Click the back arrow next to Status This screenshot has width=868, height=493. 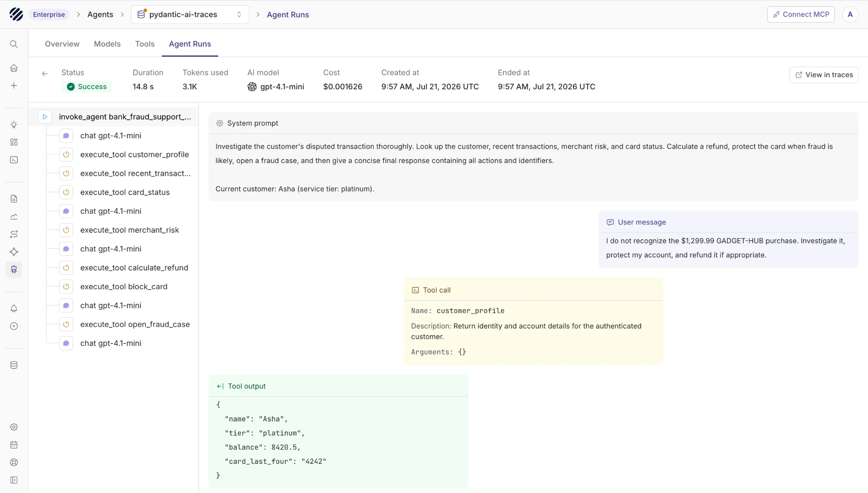pyautogui.click(x=45, y=74)
